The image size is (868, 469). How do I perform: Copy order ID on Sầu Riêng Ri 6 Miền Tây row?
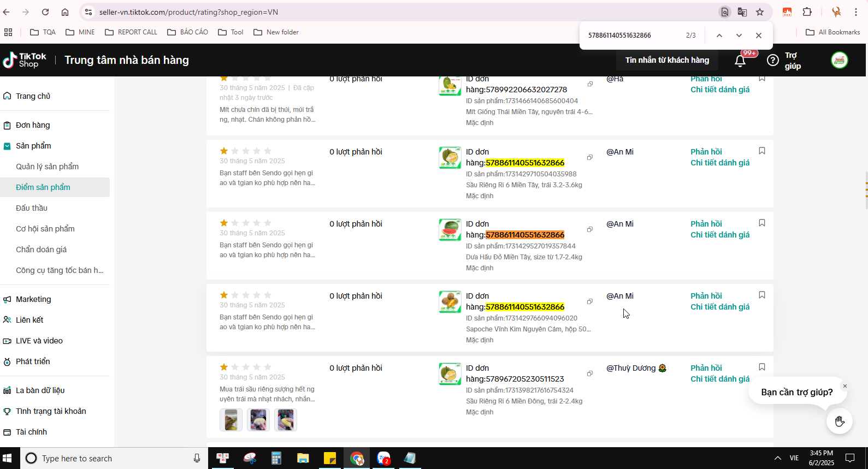tap(590, 157)
